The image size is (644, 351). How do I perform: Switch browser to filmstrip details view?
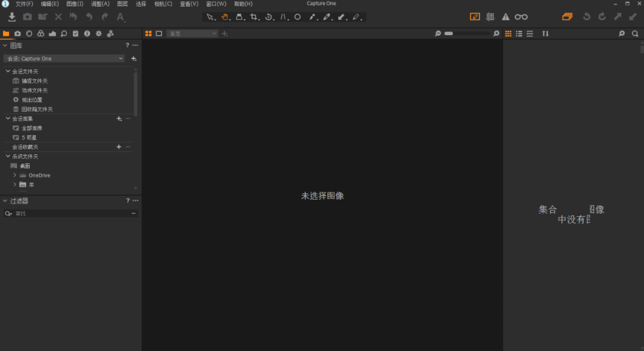[530, 33]
